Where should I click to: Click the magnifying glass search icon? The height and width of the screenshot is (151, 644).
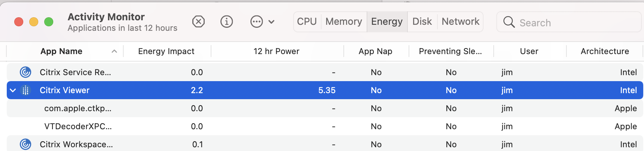click(509, 22)
